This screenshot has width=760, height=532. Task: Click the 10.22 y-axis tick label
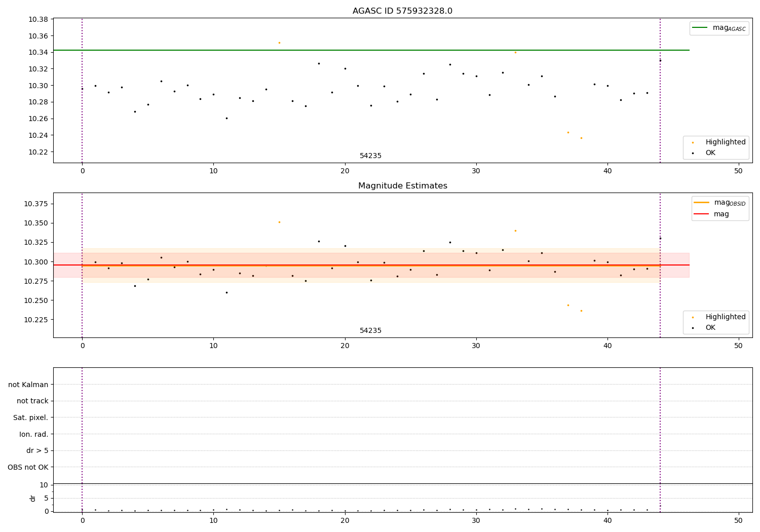[38, 152]
